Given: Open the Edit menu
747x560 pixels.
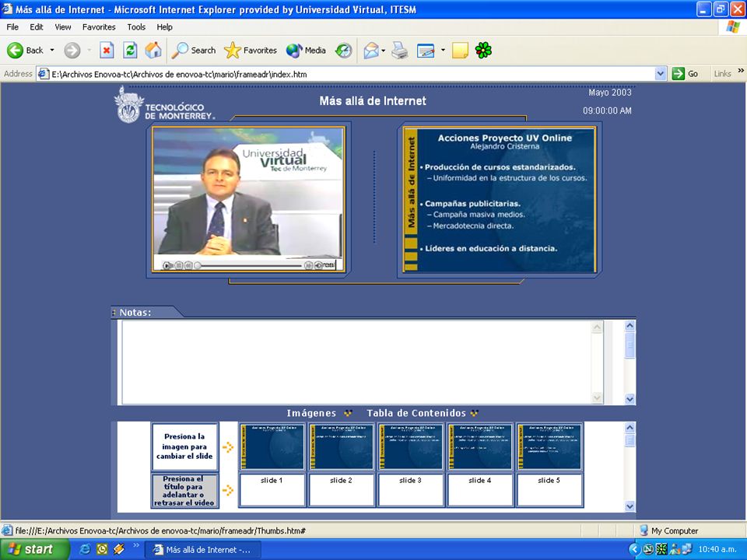Looking at the screenshot, I should 37,27.
